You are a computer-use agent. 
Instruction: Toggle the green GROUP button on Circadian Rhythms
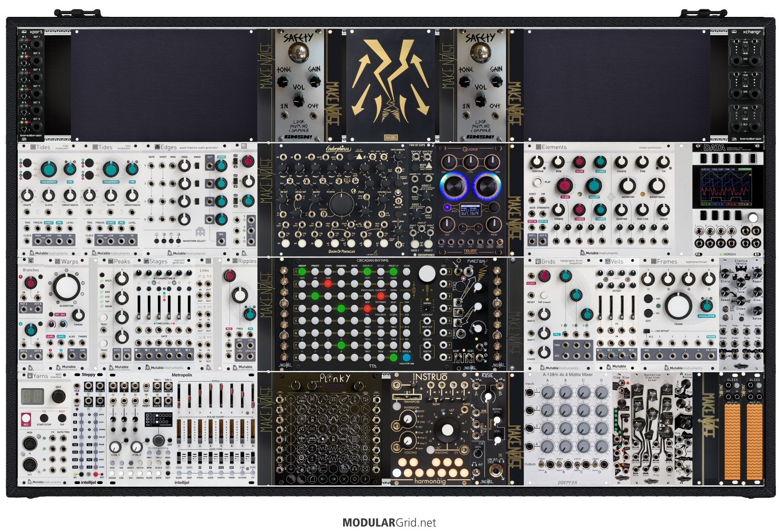(x=302, y=271)
